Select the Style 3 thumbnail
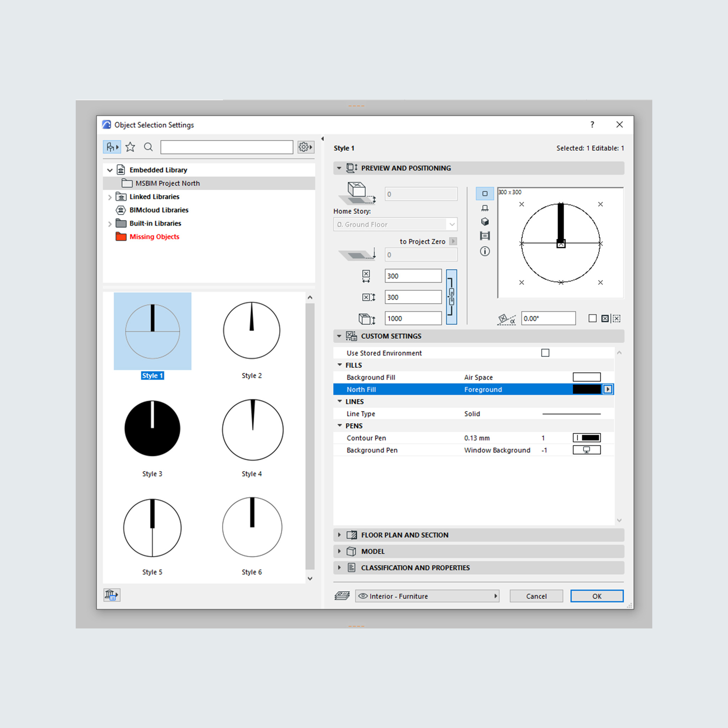The width and height of the screenshot is (728, 728). click(152, 429)
